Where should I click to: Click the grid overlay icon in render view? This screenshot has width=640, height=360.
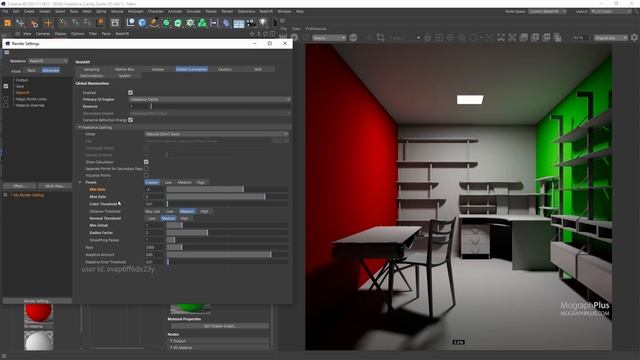click(x=439, y=38)
